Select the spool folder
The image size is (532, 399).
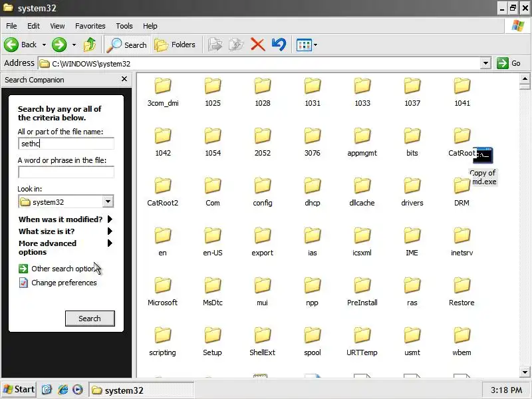313,342
